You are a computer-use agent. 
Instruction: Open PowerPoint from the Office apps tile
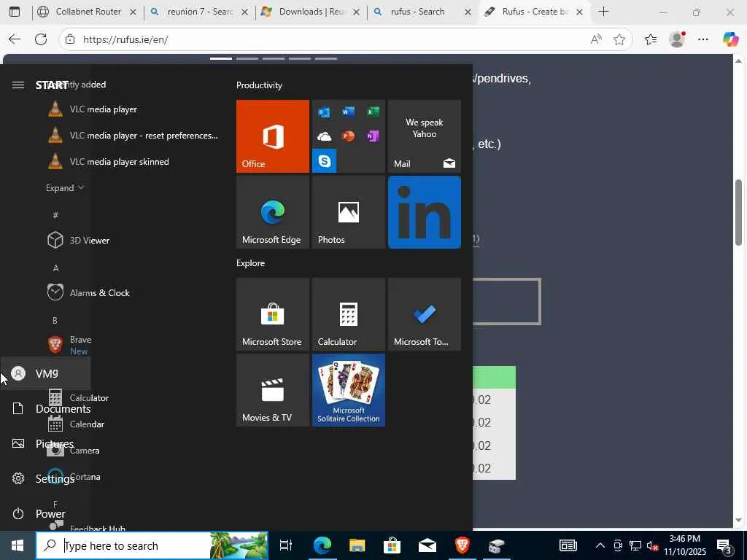click(x=348, y=136)
